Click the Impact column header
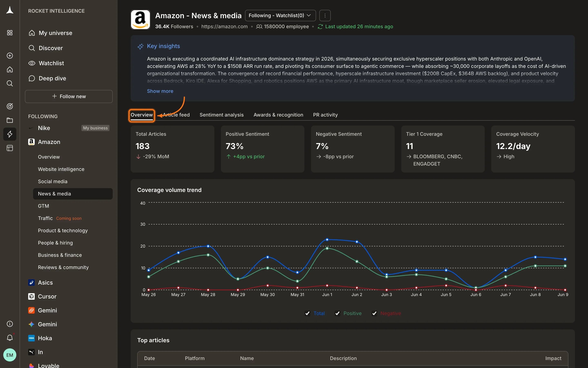 [553, 358]
